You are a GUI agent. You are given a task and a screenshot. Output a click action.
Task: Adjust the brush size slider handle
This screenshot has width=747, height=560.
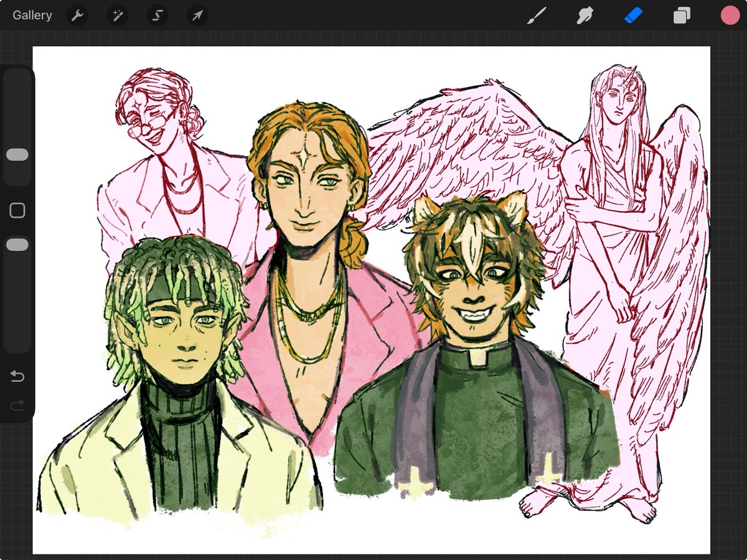[17, 155]
